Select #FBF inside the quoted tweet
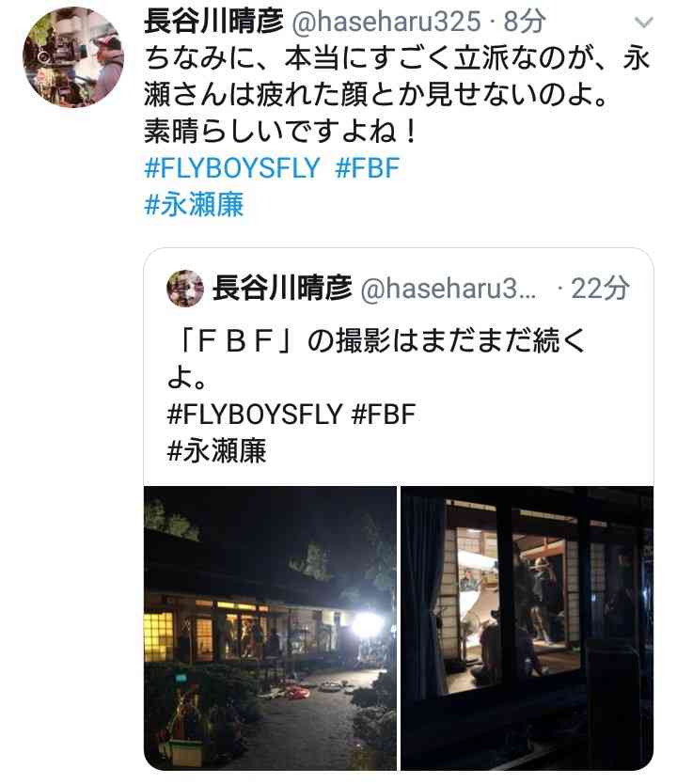Screen dimensions: 677x784 point(384,414)
